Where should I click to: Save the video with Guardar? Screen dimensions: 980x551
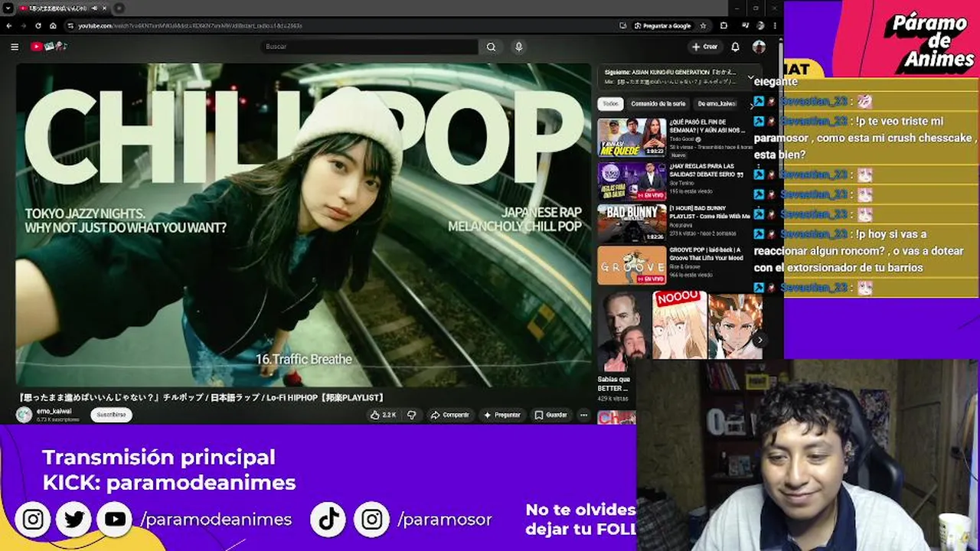click(x=551, y=415)
